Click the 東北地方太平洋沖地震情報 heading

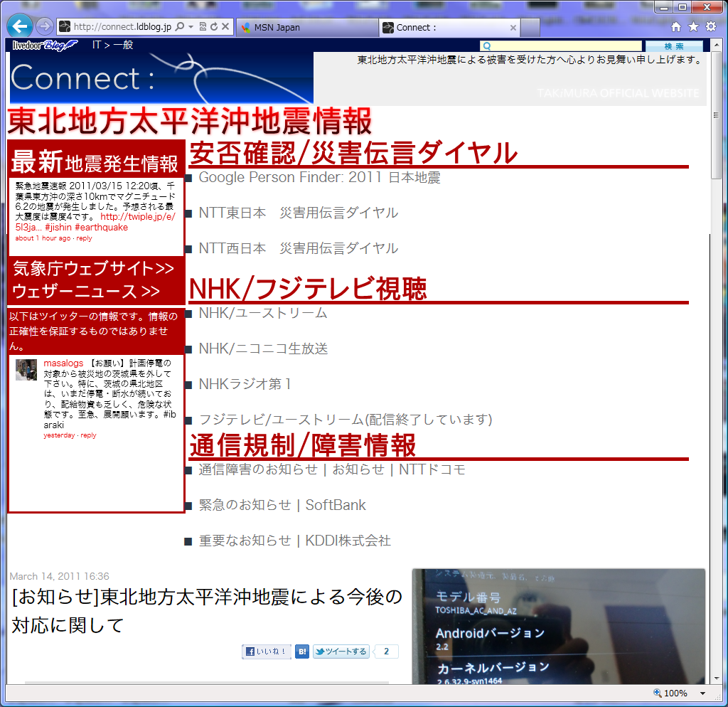[190, 121]
